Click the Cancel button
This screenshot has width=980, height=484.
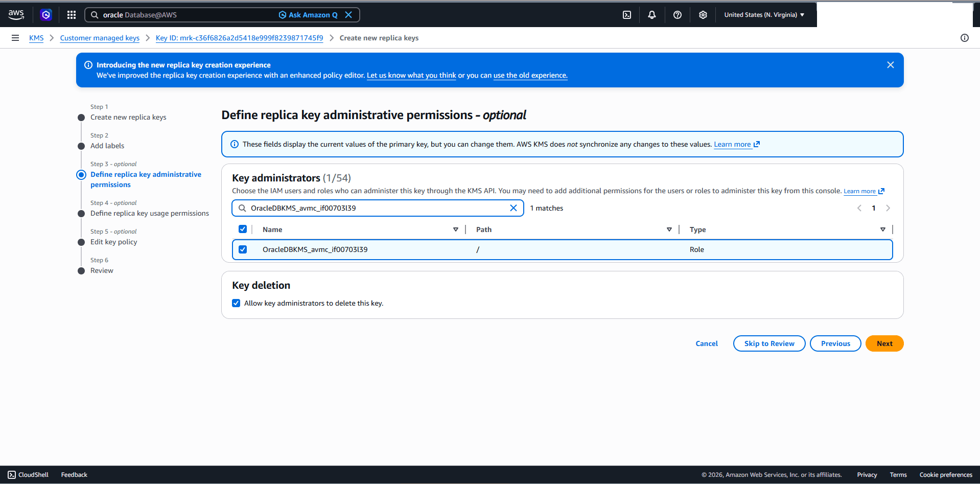coord(707,343)
